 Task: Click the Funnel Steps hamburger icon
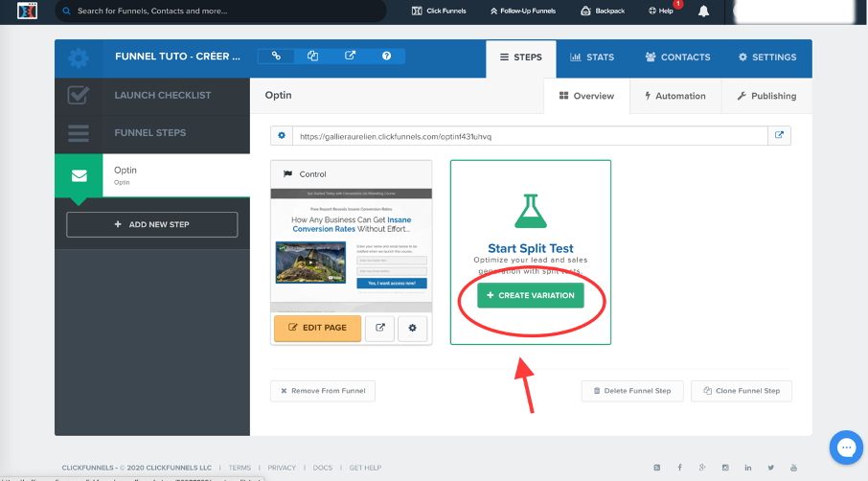tap(78, 133)
